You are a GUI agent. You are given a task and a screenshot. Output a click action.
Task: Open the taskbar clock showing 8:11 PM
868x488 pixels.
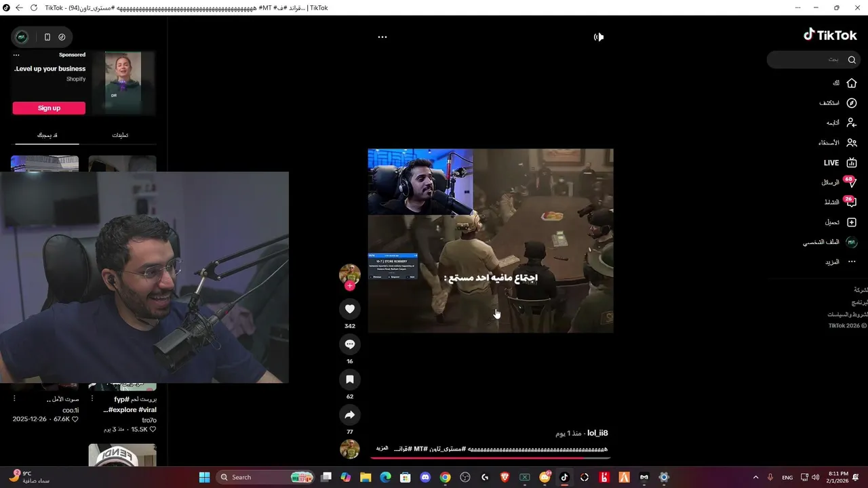click(838, 477)
